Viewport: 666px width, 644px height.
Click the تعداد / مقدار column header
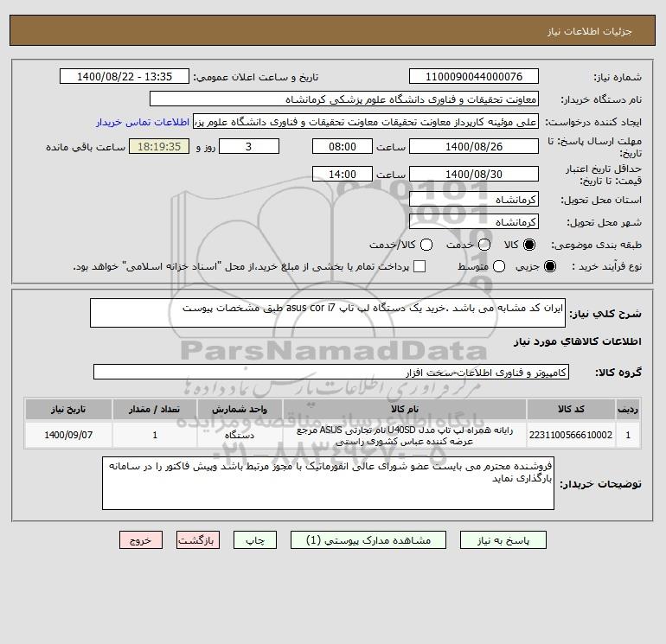(x=155, y=409)
